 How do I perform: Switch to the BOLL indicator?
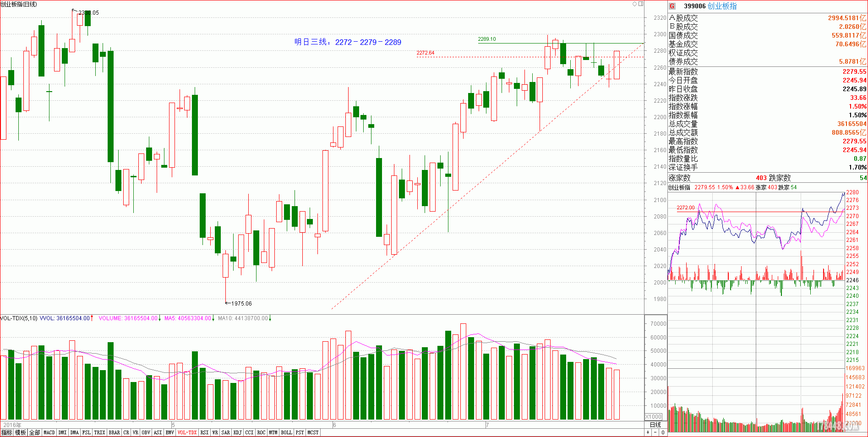point(287,432)
